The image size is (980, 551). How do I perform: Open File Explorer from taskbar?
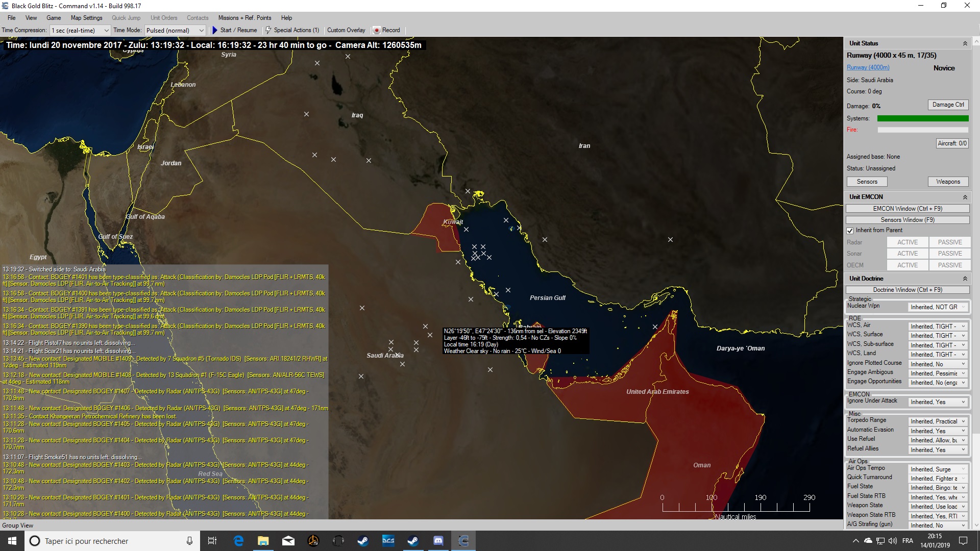[263, 541]
